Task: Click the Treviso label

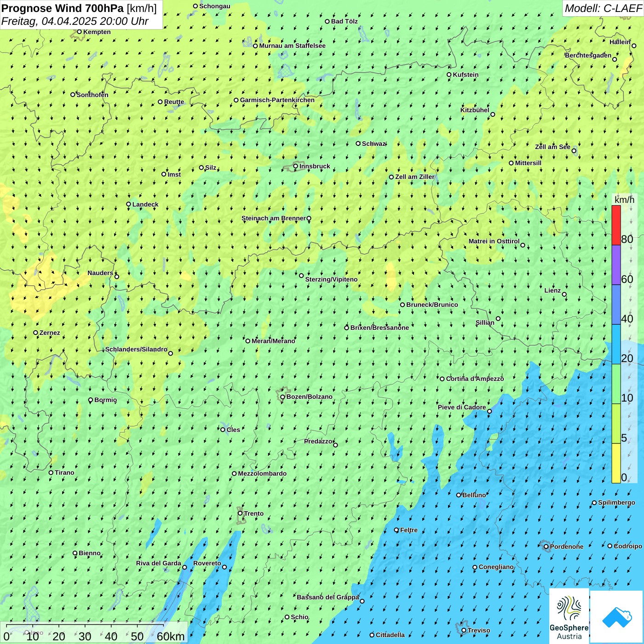Action: tap(479, 630)
